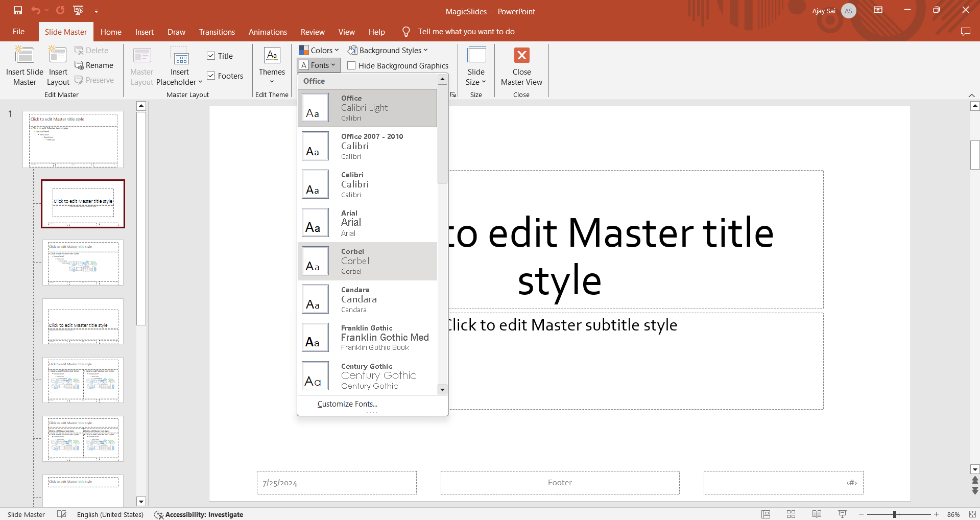Viewport: 980px width, 520px height.
Task: Uncheck the Title checkbox
Action: pos(211,56)
